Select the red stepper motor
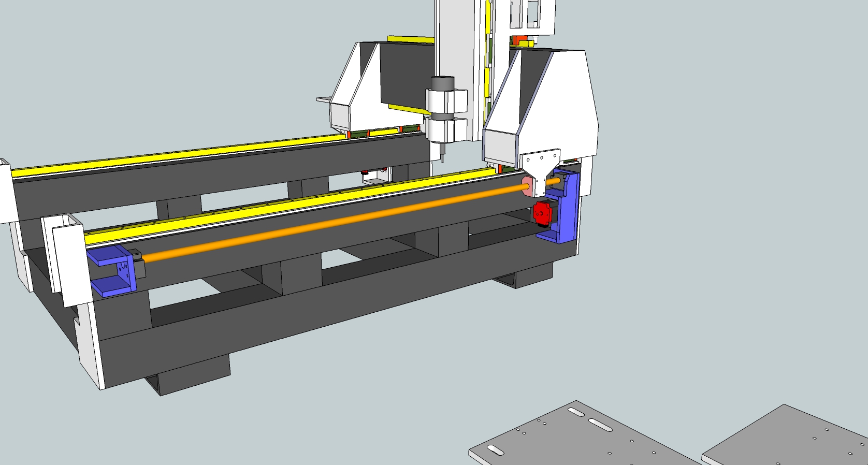The height and width of the screenshot is (465, 868). pos(541,213)
